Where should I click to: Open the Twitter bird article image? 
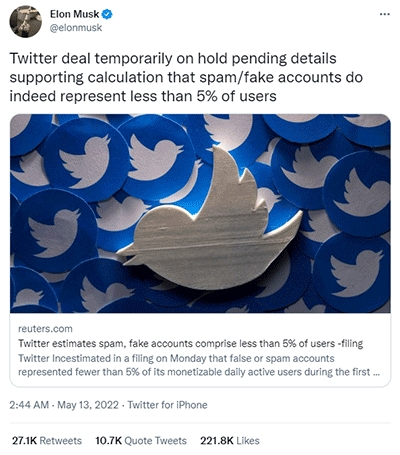[200, 213]
